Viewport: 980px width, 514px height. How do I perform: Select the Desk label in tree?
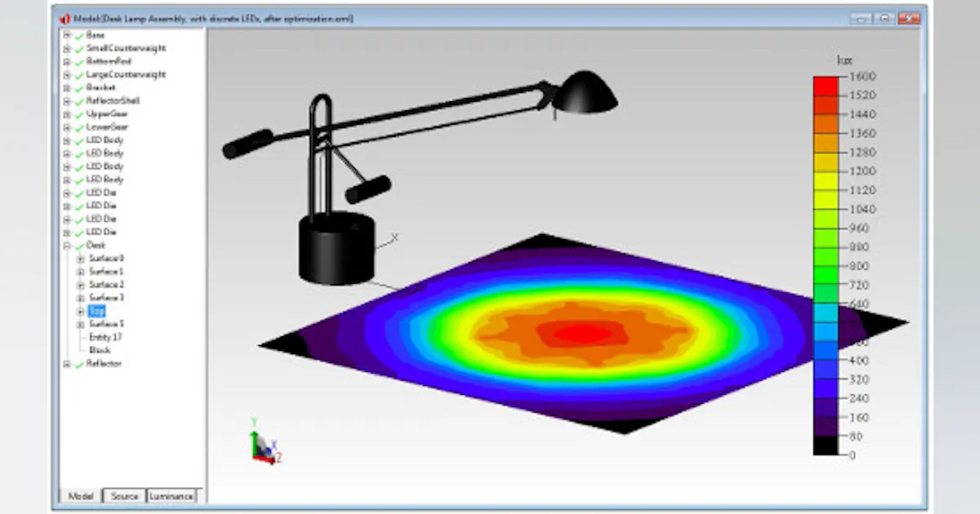tap(96, 246)
